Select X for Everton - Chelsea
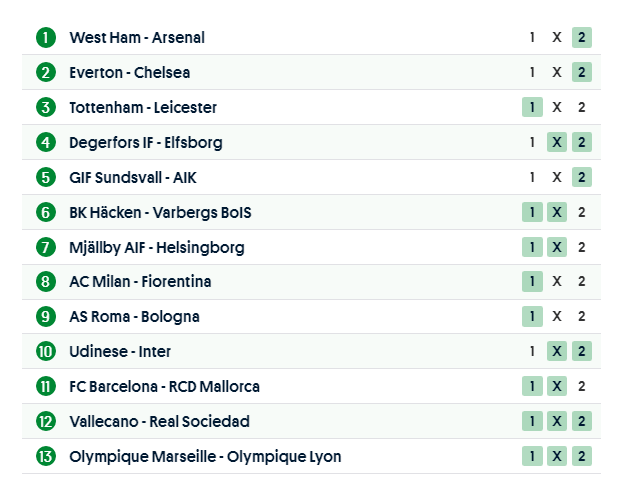 coord(557,73)
